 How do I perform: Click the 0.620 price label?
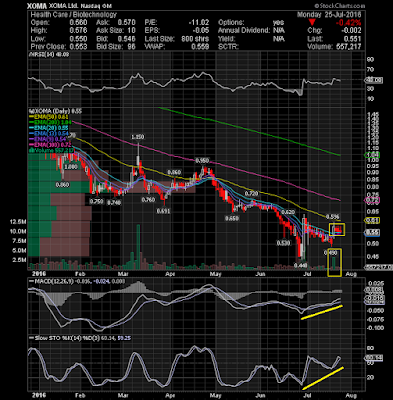pos(288,212)
